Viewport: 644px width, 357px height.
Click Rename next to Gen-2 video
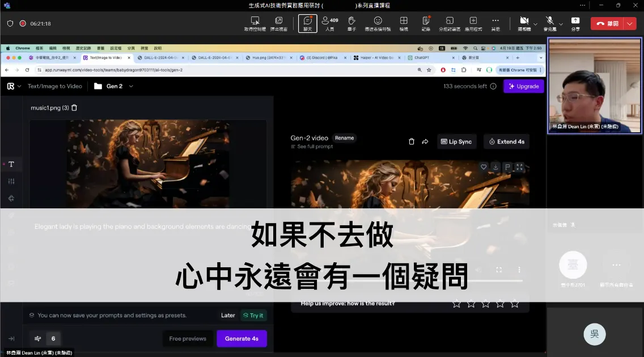(x=344, y=138)
